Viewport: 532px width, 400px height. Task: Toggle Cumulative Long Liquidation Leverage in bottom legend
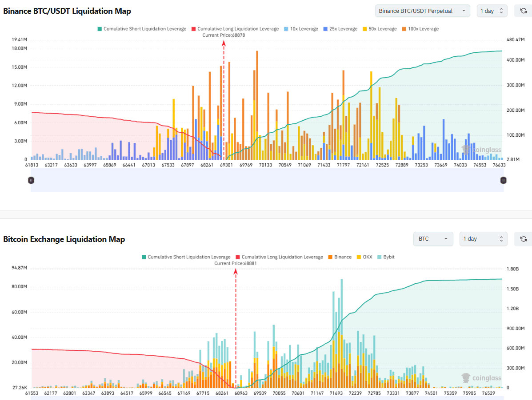pos(279,257)
